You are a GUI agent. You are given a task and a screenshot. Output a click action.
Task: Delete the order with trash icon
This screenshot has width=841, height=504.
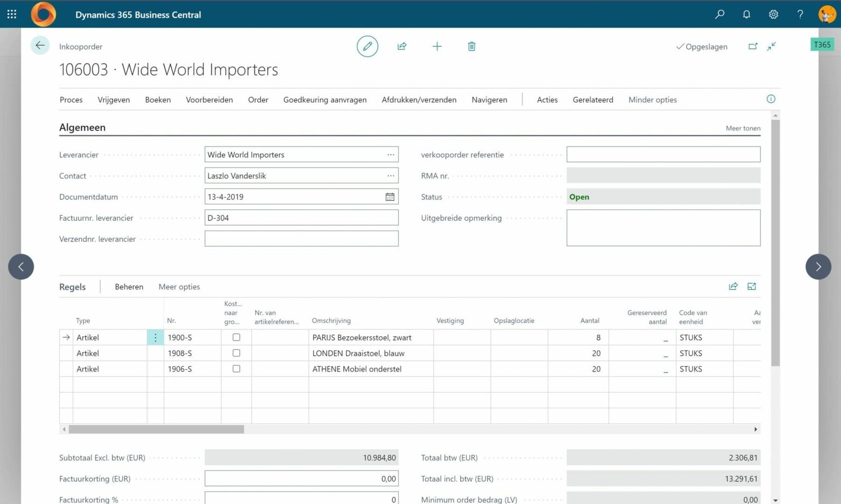pyautogui.click(x=472, y=46)
